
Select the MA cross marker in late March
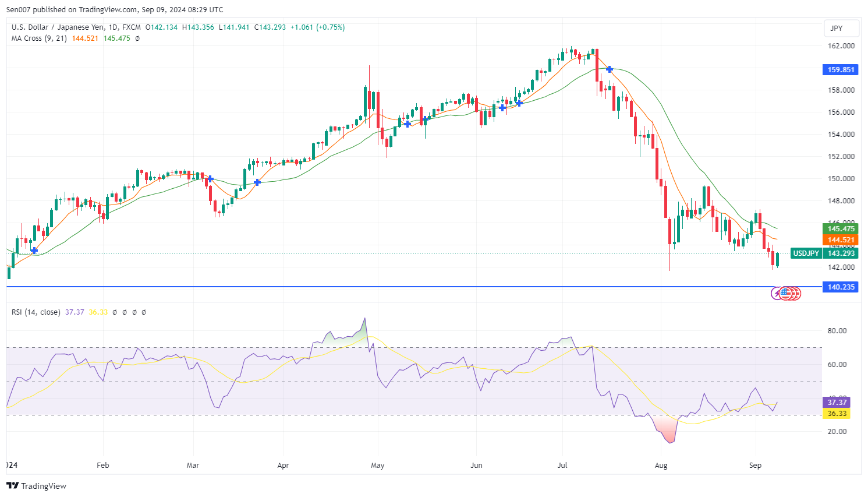coord(257,182)
